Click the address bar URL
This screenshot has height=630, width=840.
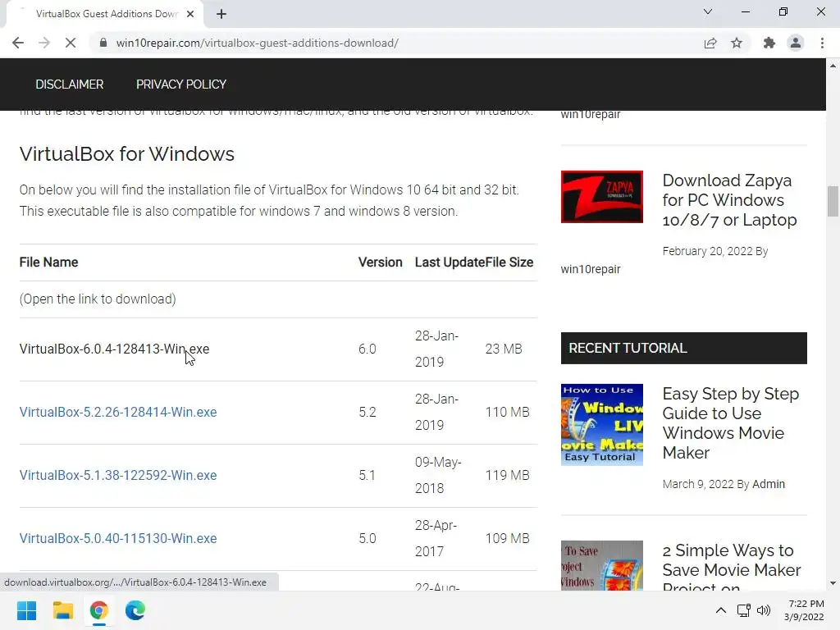click(x=257, y=43)
